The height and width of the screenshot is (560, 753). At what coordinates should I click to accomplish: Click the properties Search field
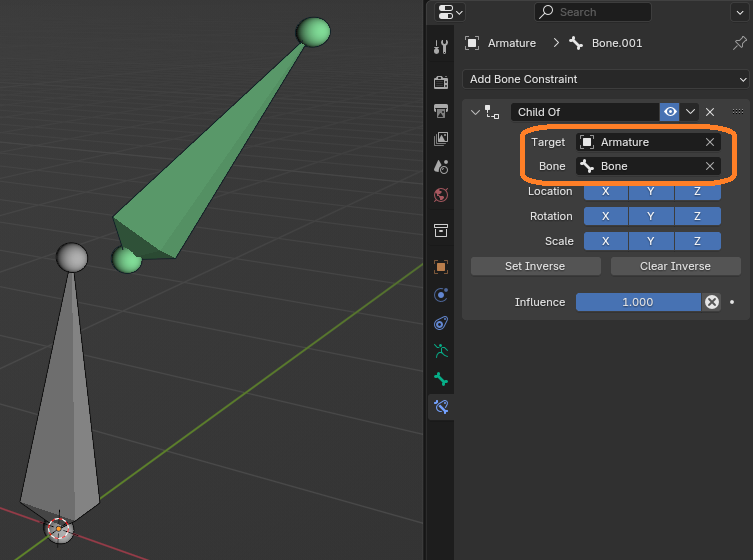(x=593, y=12)
